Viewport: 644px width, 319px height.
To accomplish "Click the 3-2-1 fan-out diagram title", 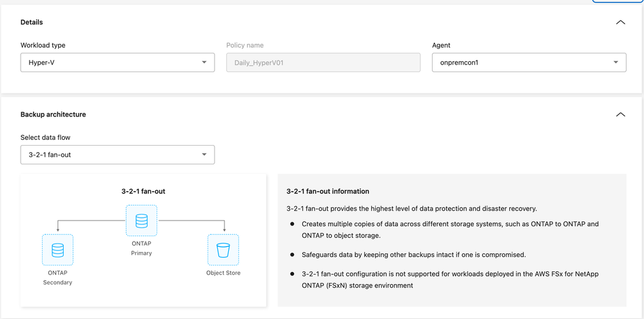I will point(143,191).
